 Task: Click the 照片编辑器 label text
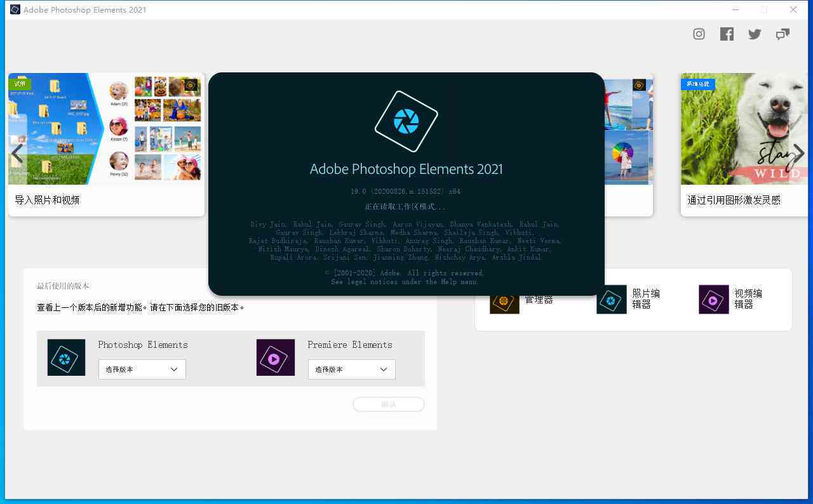coord(646,299)
